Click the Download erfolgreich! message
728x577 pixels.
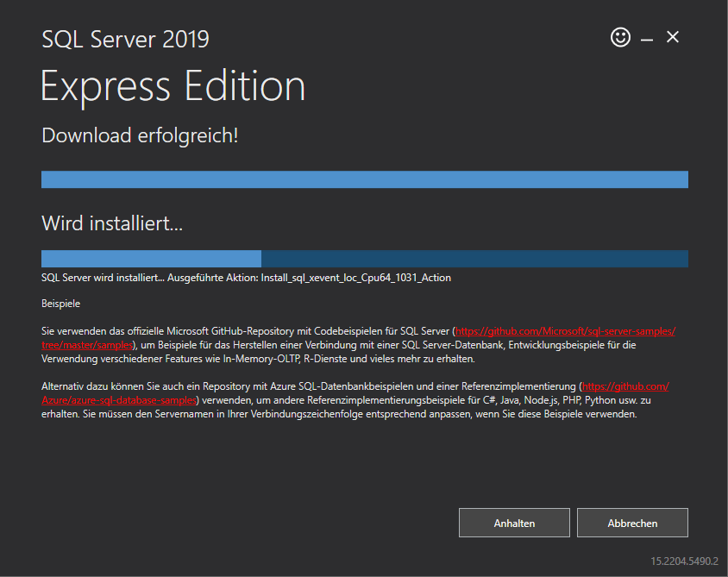pos(140,135)
